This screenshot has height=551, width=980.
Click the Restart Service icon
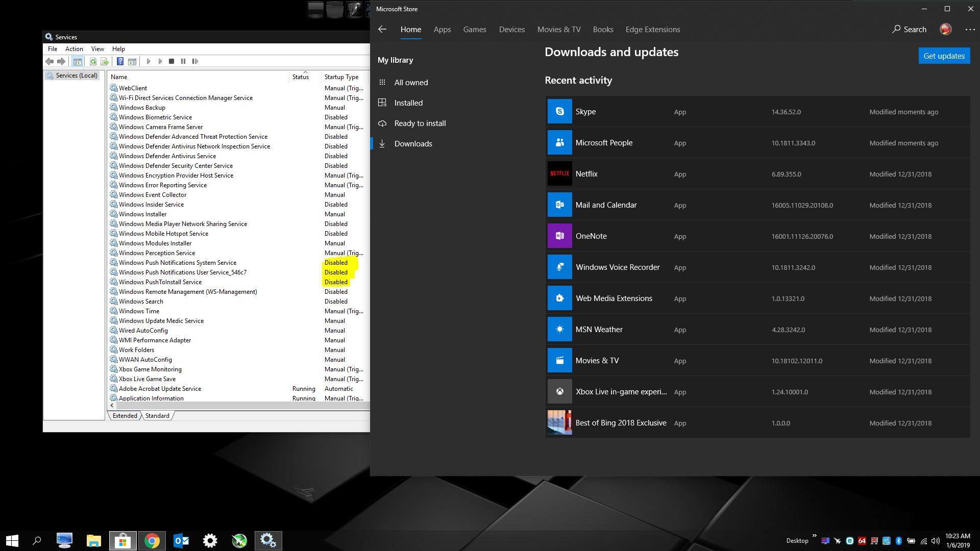(195, 61)
